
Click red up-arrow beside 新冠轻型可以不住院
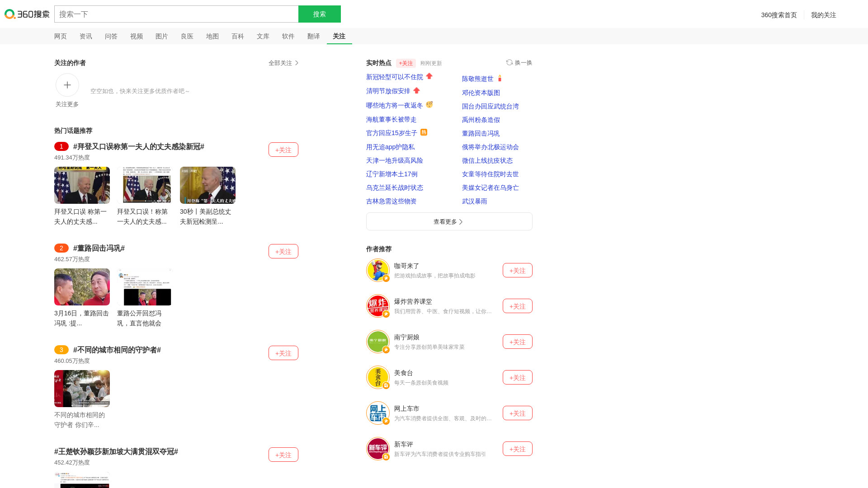click(429, 76)
